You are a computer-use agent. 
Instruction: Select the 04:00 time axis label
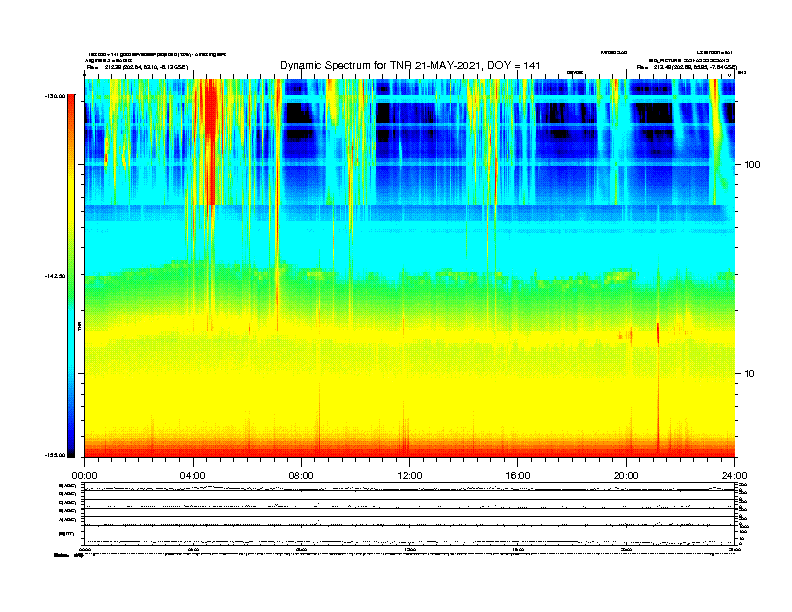(x=193, y=476)
